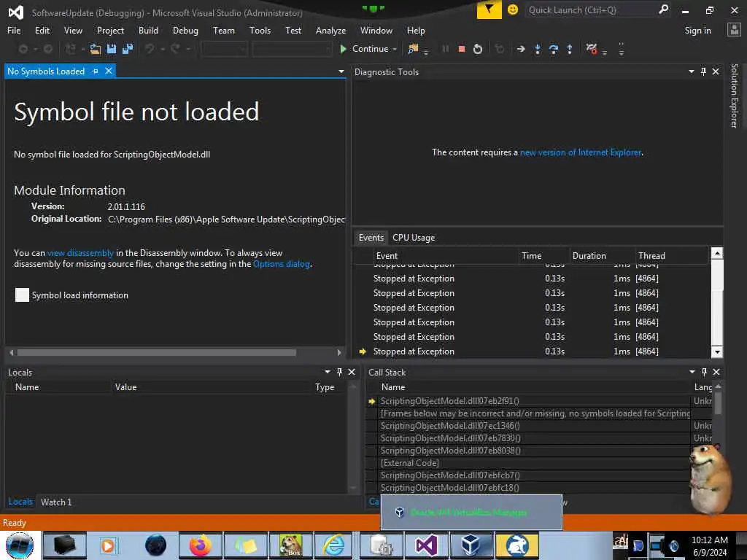Open the Continue button dropdown arrow
This screenshot has height=560, width=747.
point(395,49)
